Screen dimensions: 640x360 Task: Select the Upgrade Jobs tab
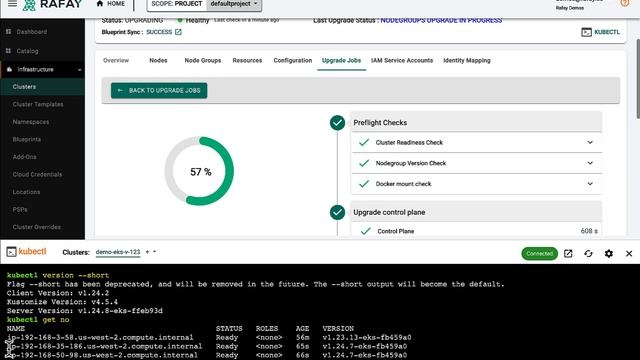341,60
